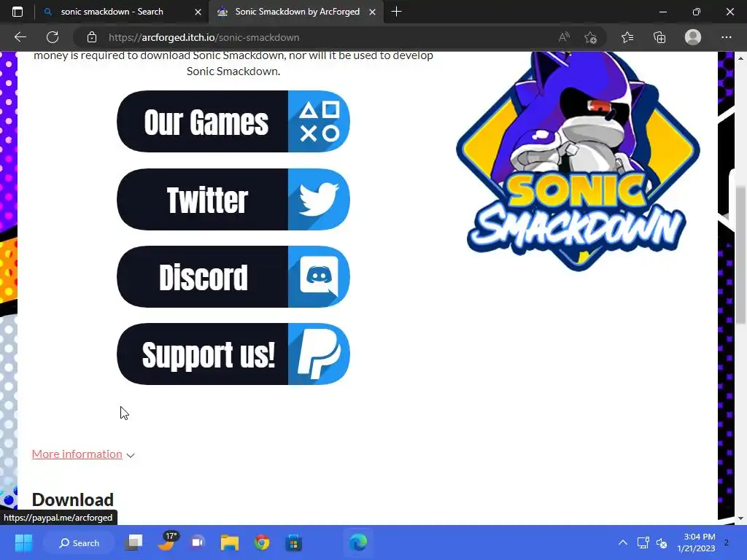Open a new browser tab
747x560 pixels.
[396, 12]
